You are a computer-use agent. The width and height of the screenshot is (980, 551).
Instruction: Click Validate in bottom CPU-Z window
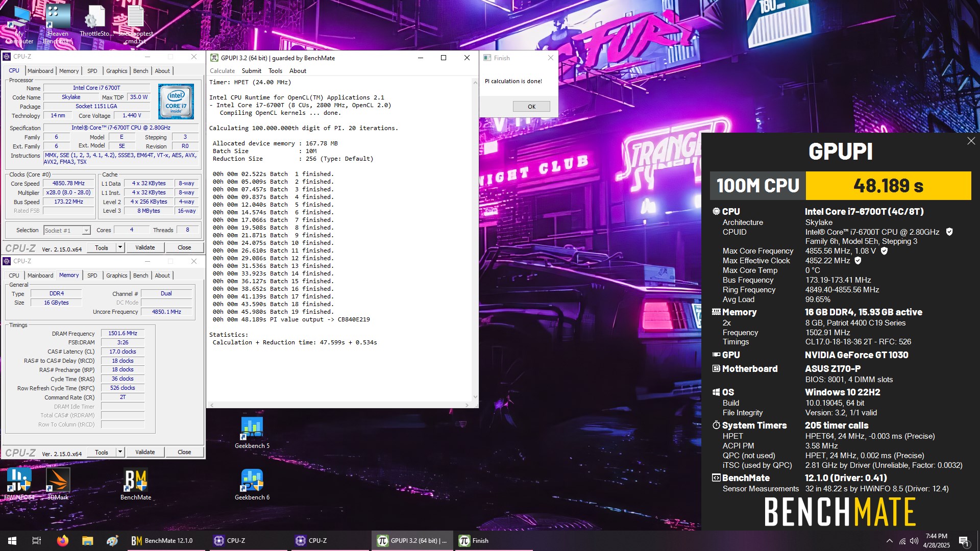[145, 452]
